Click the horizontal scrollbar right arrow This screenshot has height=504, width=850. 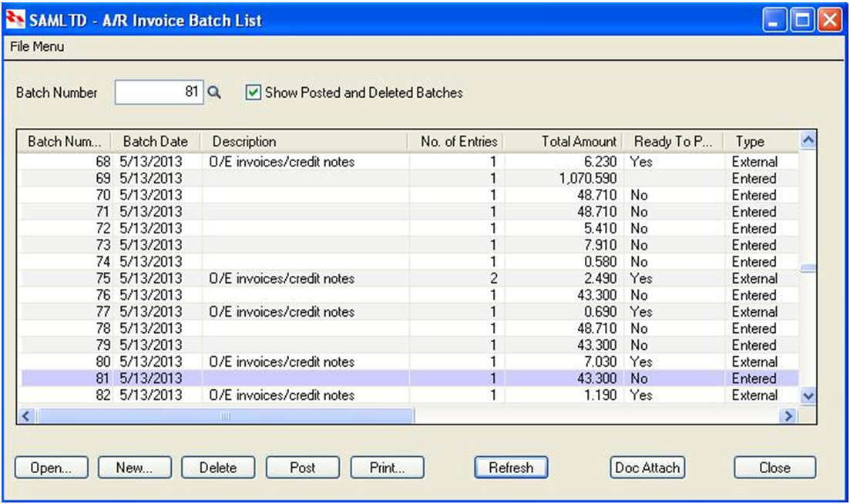[x=788, y=416]
